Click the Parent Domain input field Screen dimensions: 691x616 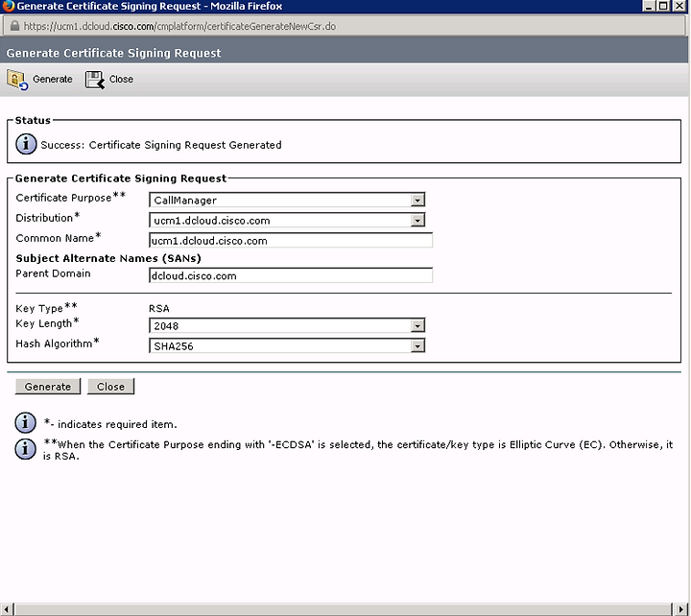click(291, 275)
